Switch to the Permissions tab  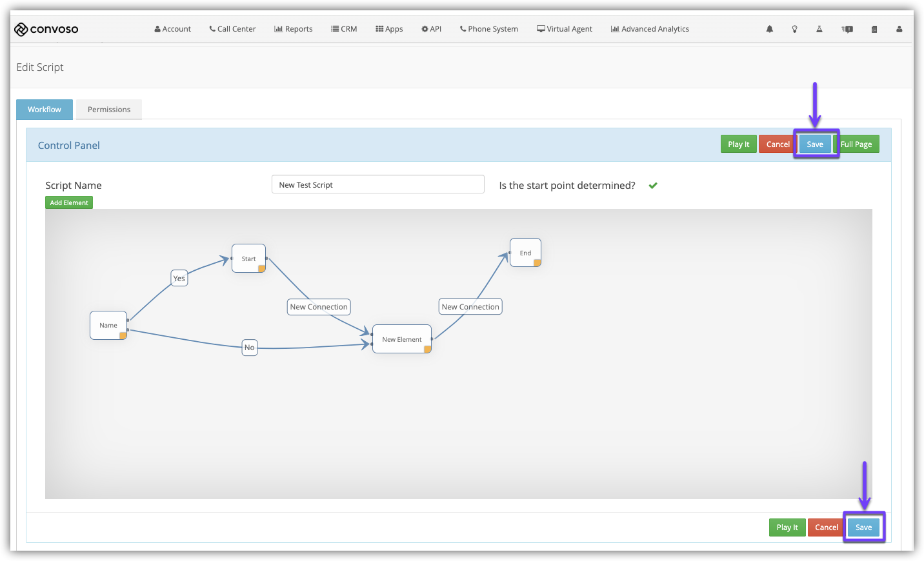[109, 110]
